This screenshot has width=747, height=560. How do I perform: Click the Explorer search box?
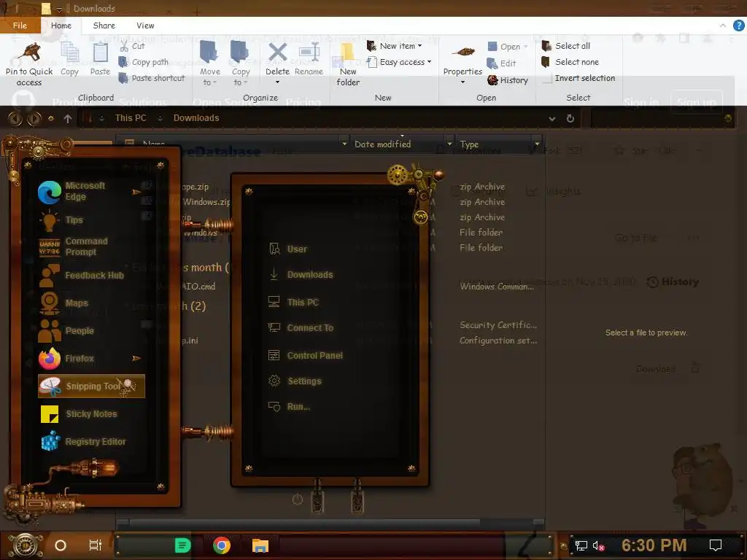(x=661, y=118)
